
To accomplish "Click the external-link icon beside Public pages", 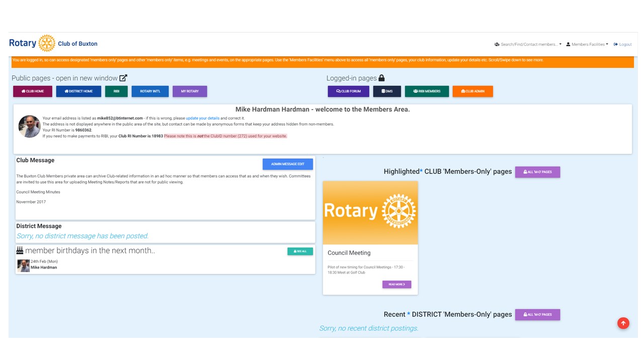I will pos(123,78).
